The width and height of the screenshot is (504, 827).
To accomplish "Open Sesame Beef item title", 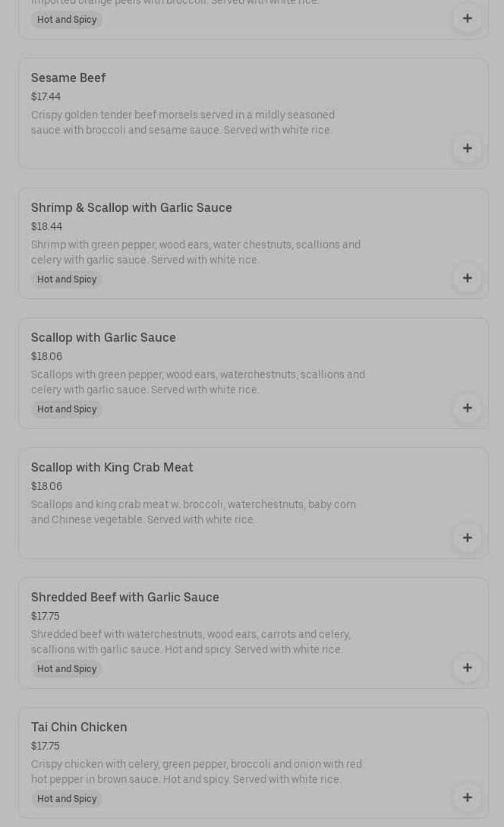I will [68, 77].
